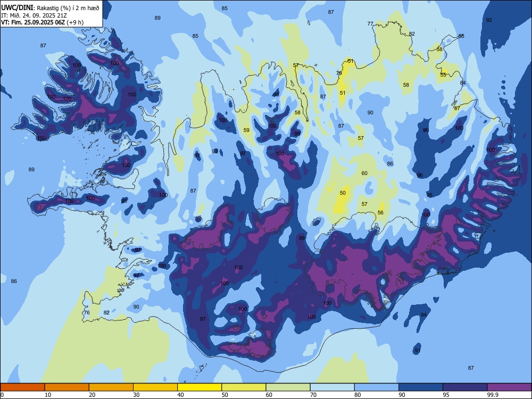Screen dimensions: 532x399
Task: Pick the 60–70 light green legend swatch
Action: [x=288, y=387]
